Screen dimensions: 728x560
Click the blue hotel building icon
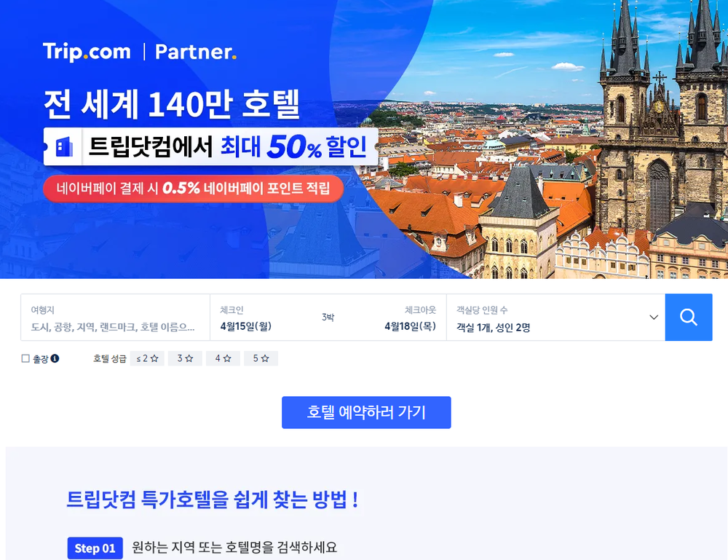(x=64, y=146)
